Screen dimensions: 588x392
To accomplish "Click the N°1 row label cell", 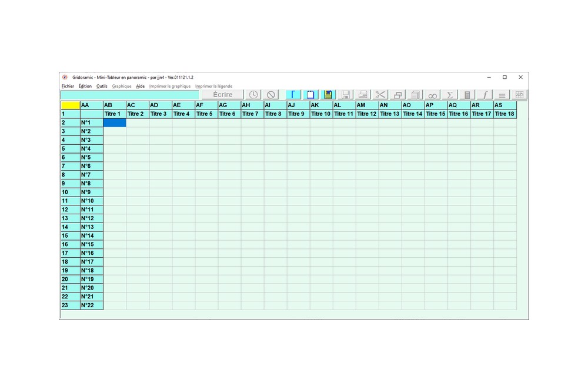I will tap(92, 122).
